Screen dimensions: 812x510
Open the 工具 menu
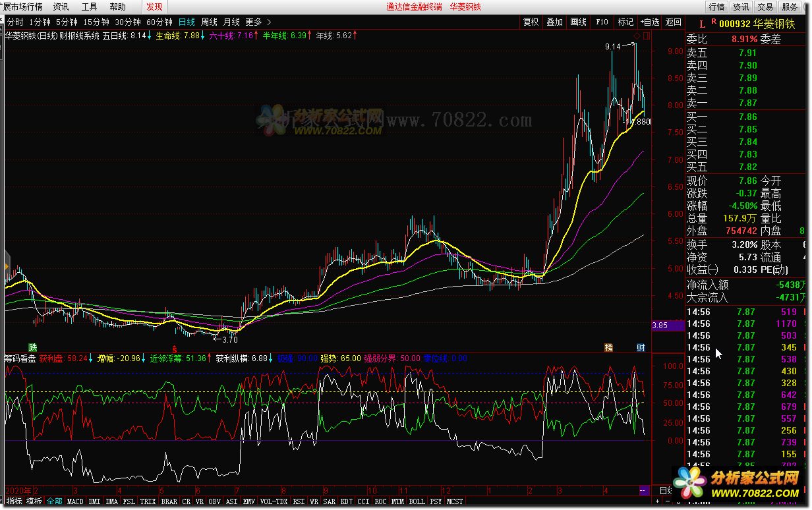click(x=89, y=7)
